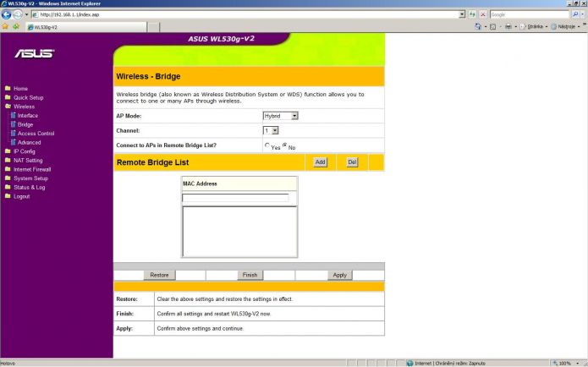
Task: Open the Favorites Center star icon
Action: 5,26
